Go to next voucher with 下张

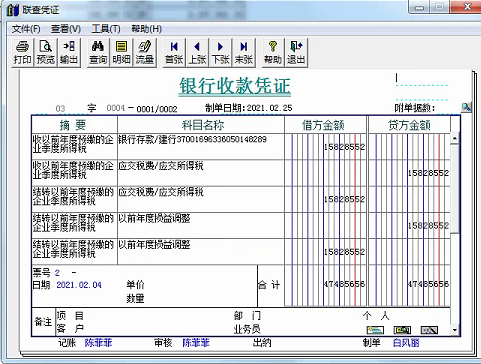220,52
